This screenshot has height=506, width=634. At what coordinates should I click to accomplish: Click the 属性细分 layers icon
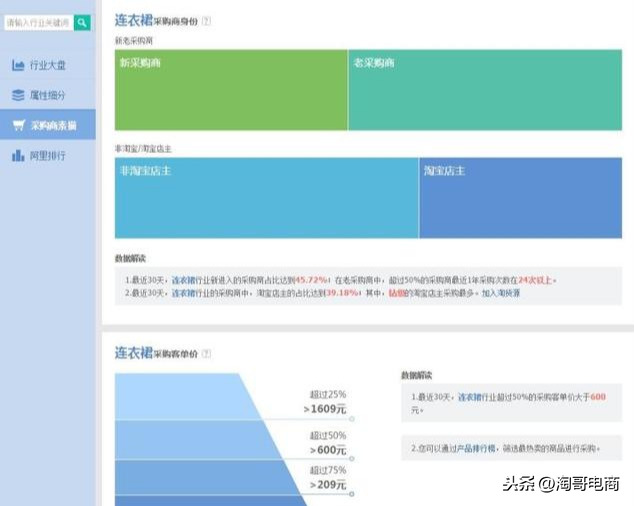point(18,95)
